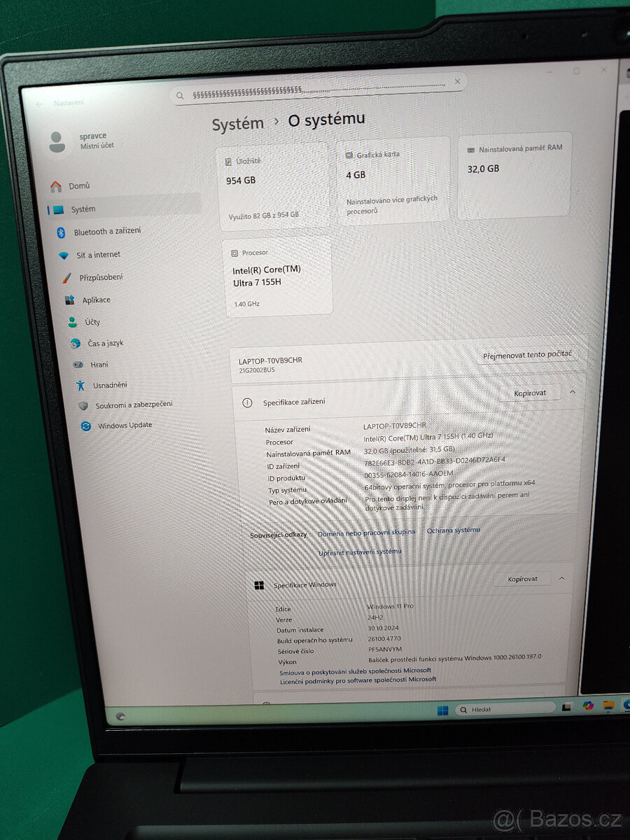Click Přejmenovat tento počítač button
Image resolution: width=630 pixels, height=840 pixels.
526,355
